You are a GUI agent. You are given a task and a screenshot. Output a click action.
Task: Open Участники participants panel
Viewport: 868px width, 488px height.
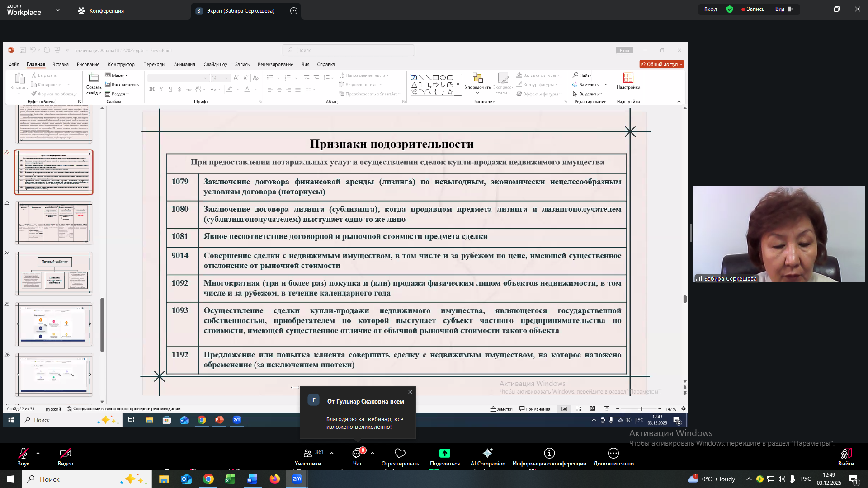point(308,453)
